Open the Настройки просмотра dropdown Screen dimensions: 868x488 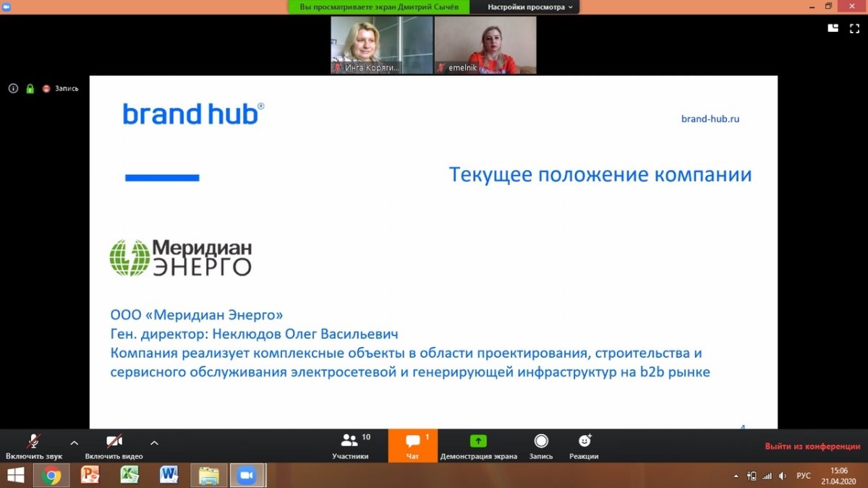(x=526, y=8)
